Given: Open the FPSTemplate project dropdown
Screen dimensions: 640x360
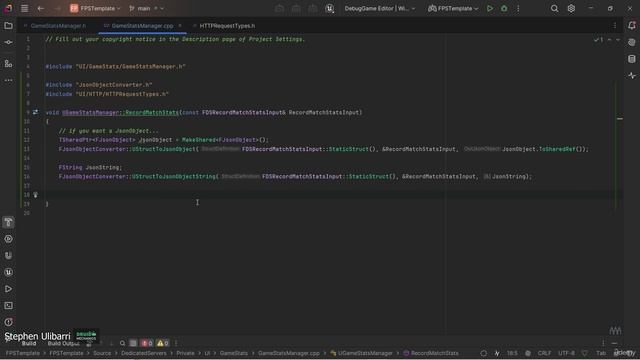Looking at the screenshot, I should click(x=95, y=8).
